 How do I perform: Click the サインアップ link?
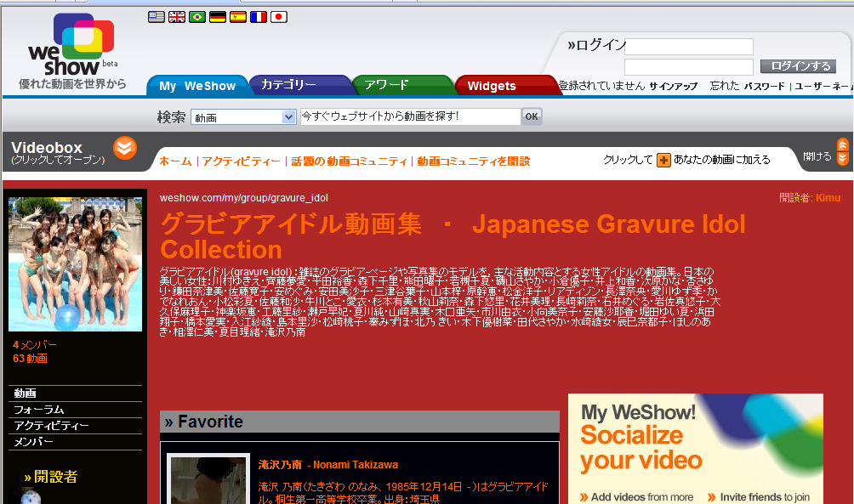(673, 86)
